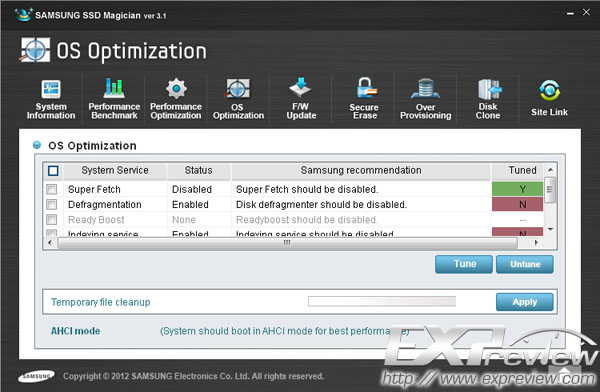Launch the Disk Clone icon
The width and height of the screenshot is (600, 392).
click(x=488, y=89)
